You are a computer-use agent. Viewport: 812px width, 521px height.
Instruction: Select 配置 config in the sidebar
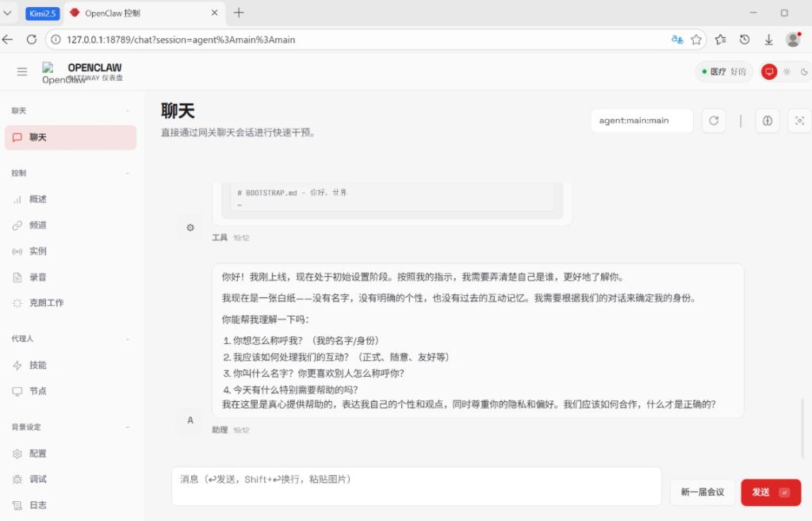[x=37, y=454]
